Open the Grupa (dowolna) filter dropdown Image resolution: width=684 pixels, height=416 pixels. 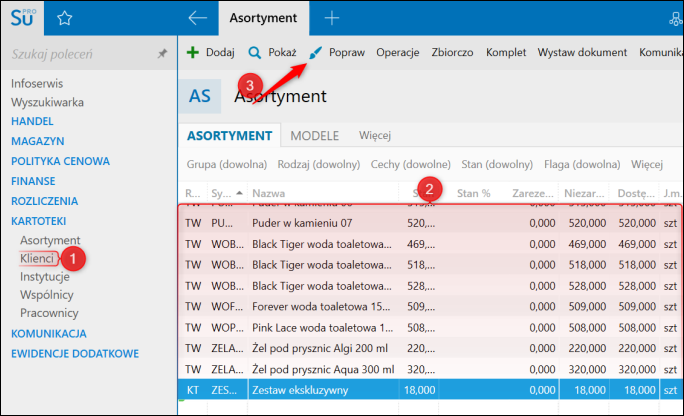tap(227, 164)
